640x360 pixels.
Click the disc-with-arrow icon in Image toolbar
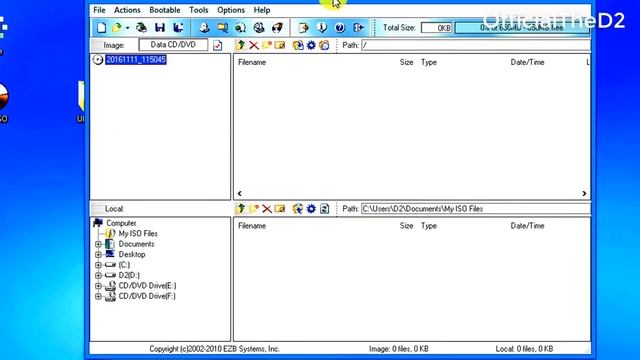298,45
